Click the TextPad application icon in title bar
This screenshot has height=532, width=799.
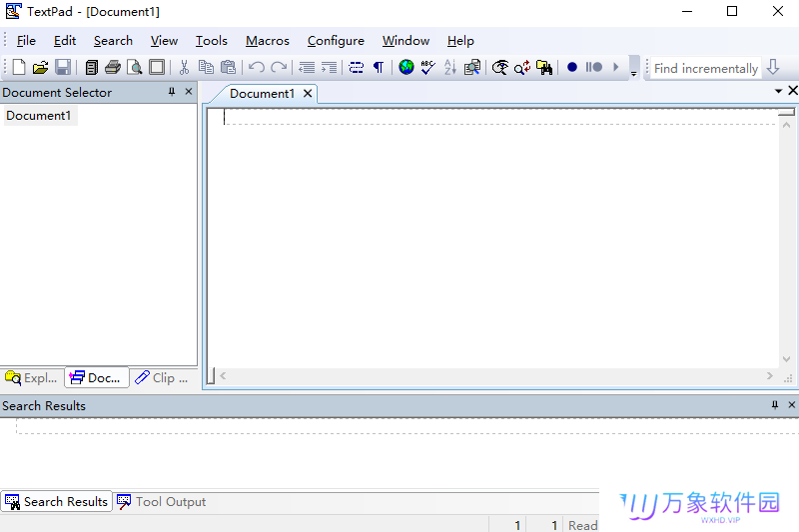tap(13, 11)
